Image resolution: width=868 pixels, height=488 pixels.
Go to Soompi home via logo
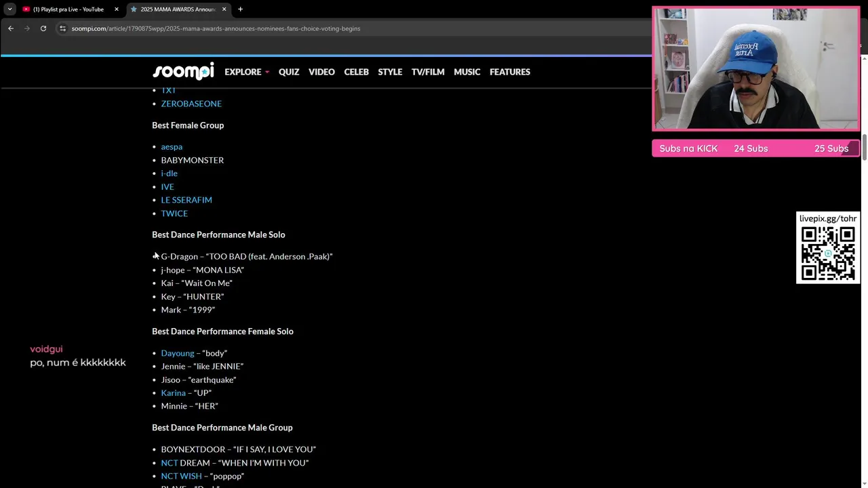pos(183,71)
